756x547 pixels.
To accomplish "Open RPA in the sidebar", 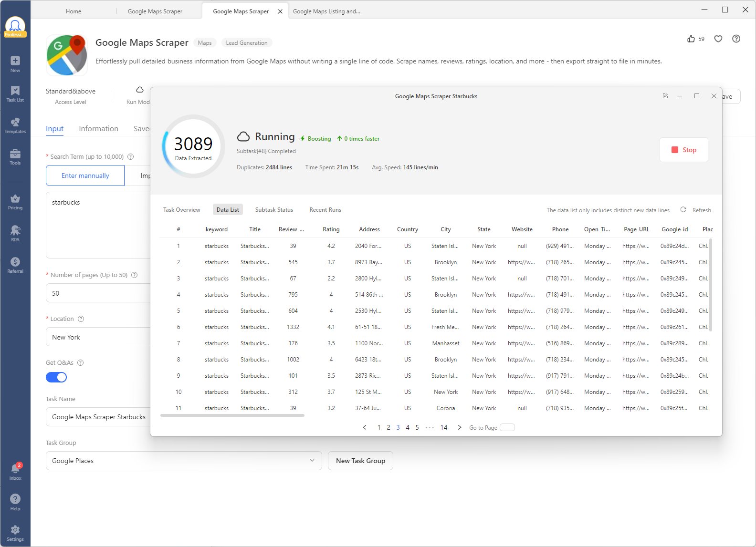I will [15, 234].
